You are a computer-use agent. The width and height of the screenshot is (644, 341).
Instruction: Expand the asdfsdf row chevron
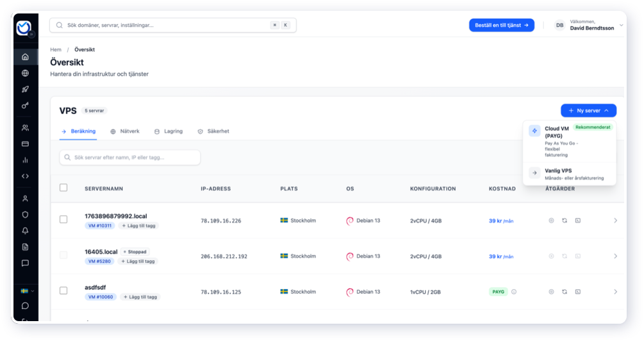(615, 292)
